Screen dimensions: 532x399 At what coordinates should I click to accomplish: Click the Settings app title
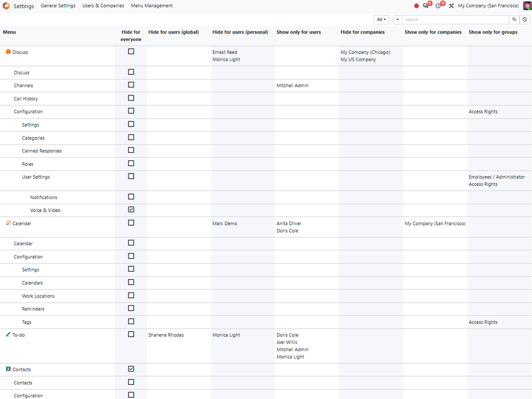(x=24, y=6)
